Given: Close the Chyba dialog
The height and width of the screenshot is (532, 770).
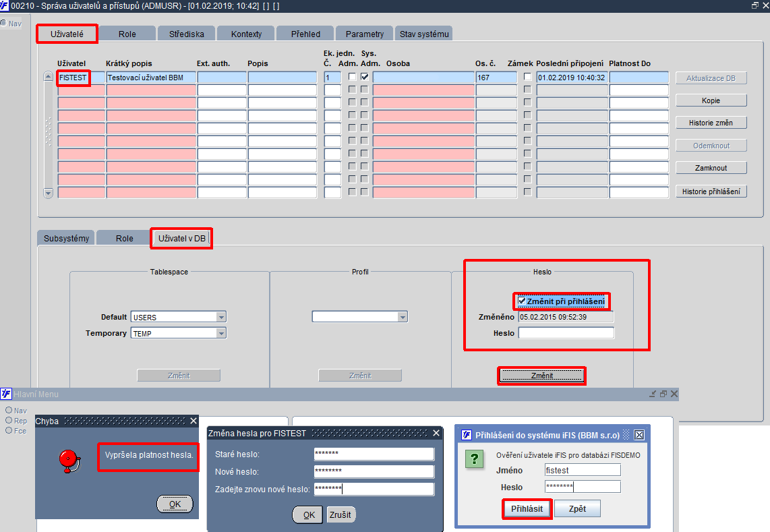Looking at the screenshot, I should click(x=194, y=421).
